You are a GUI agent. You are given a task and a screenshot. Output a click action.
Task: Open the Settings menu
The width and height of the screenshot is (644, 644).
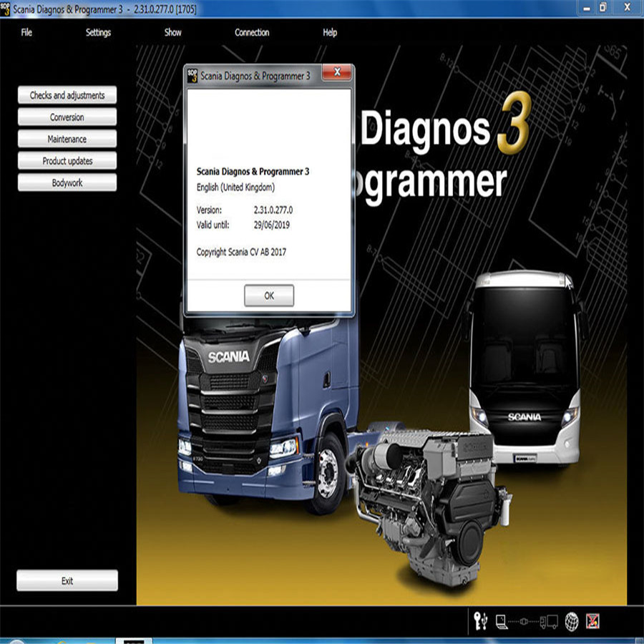click(x=98, y=32)
